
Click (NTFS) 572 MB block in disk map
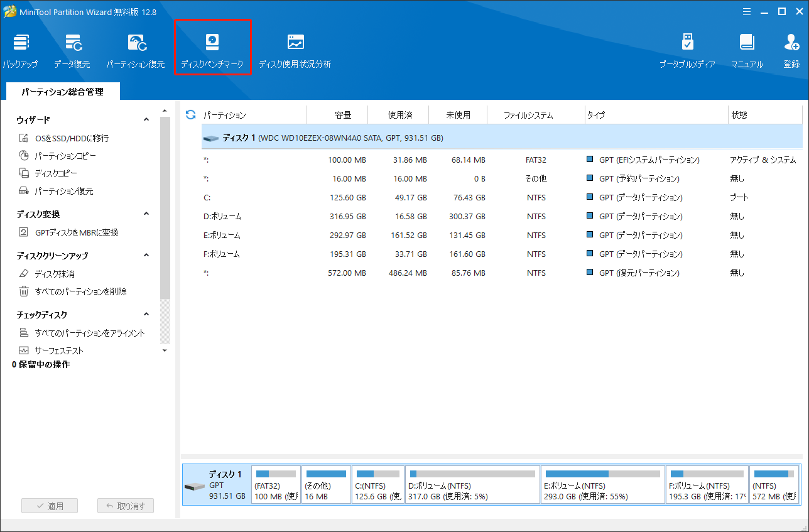point(775,484)
